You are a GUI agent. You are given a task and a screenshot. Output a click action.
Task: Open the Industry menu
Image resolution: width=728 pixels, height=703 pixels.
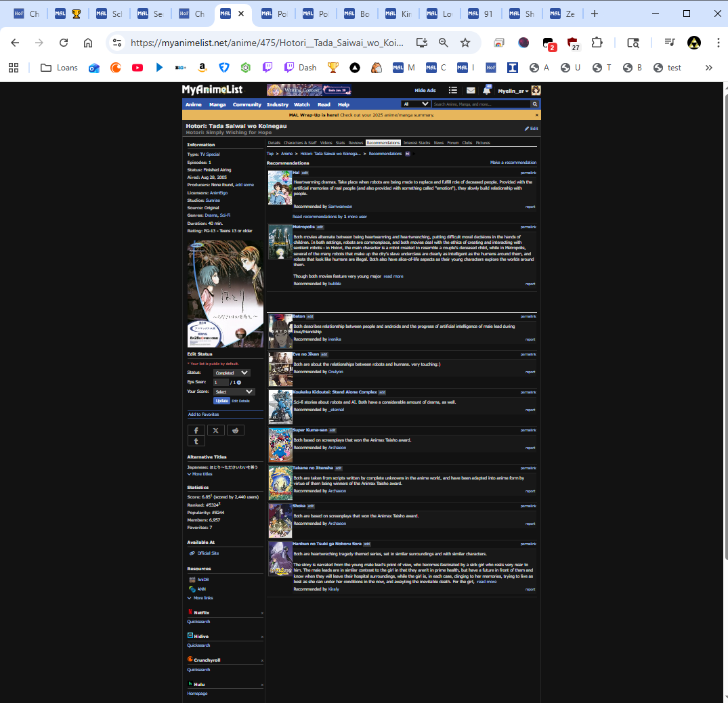[x=278, y=105]
